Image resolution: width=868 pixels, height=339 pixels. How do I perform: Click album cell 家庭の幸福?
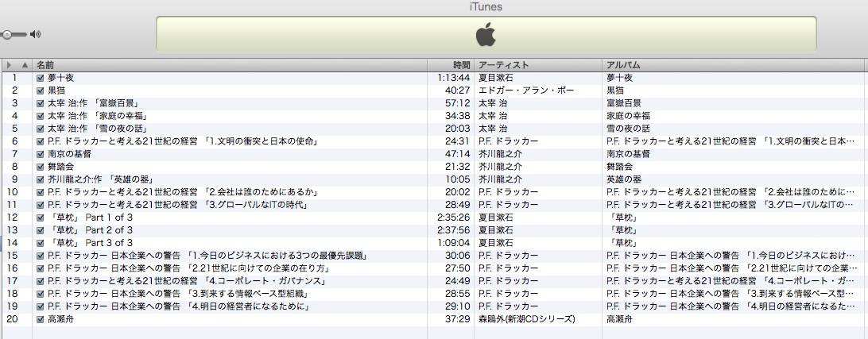(628, 116)
